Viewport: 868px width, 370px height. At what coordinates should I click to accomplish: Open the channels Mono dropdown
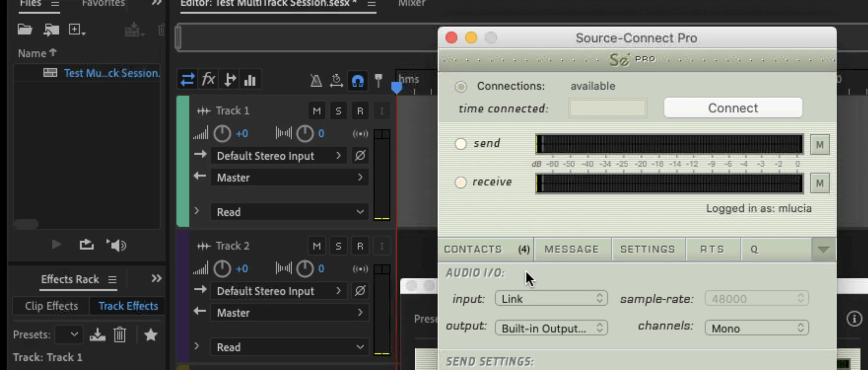pos(757,328)
